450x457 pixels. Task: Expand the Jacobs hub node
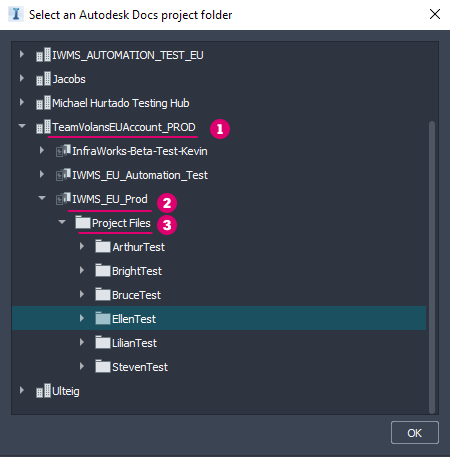[22, 78]
